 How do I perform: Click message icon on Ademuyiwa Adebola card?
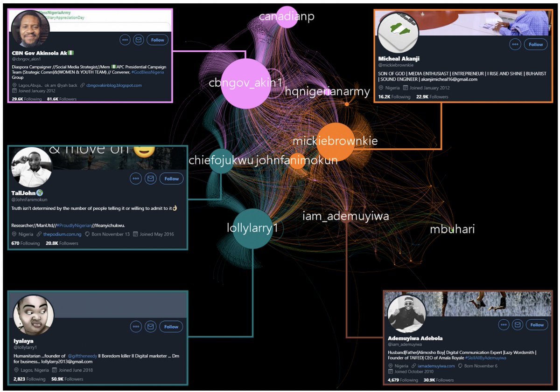(517, 325)
